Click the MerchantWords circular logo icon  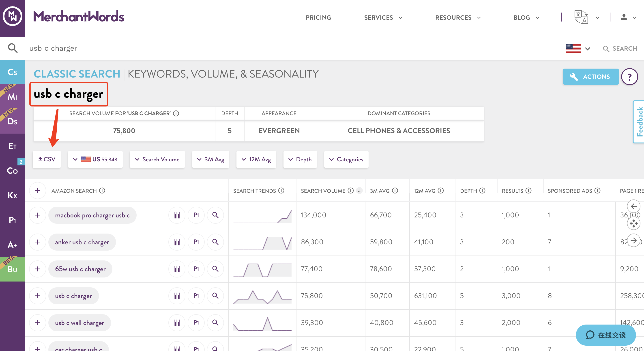12,17
